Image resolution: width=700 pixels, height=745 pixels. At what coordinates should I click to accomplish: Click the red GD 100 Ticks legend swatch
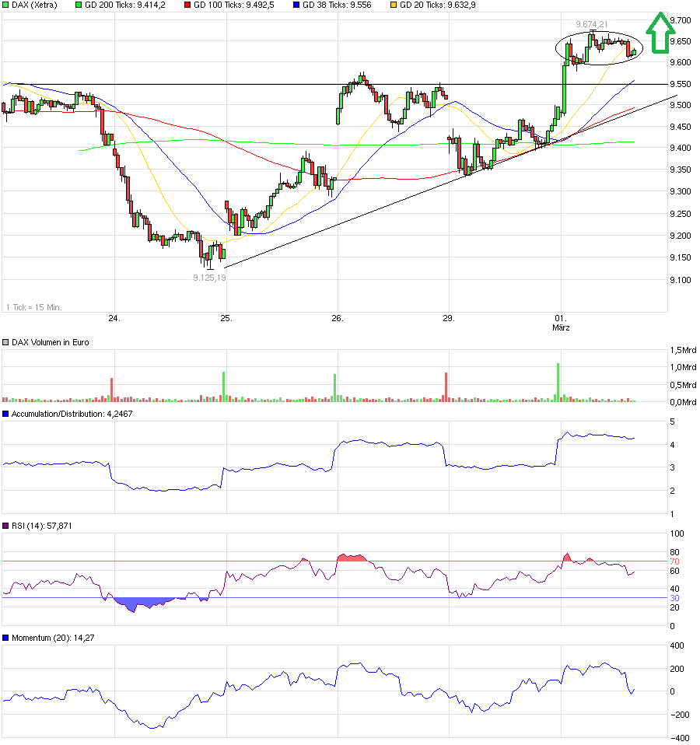coord(187,5)
